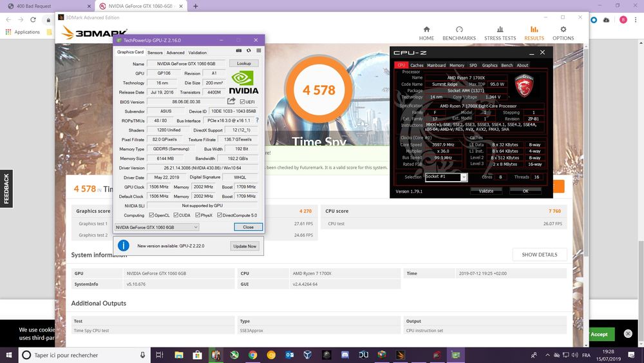The image size is (644, 363).
Task: Open 3DMark Results section
Action: (x=534, y=34)
